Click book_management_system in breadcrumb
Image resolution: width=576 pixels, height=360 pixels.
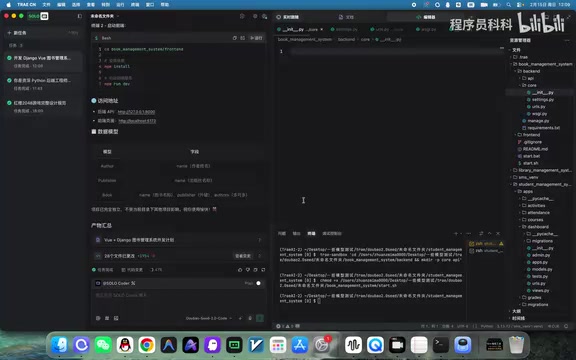(x=305, y=39)
